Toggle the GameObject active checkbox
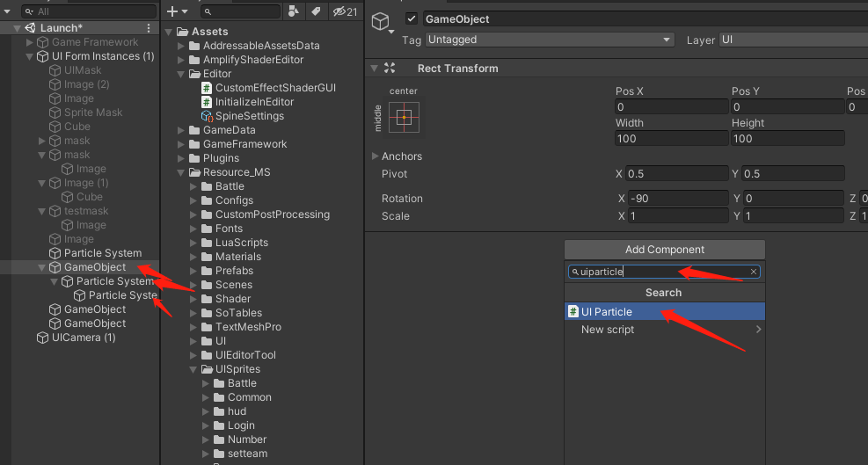Screen dimensions: 868x465 coord(412,19)
